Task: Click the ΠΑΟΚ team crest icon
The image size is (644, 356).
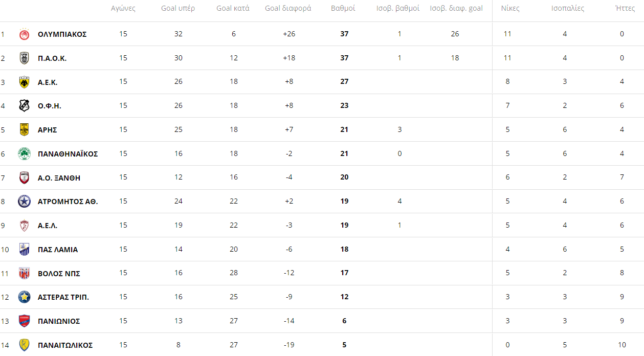Action: (24, 58)
